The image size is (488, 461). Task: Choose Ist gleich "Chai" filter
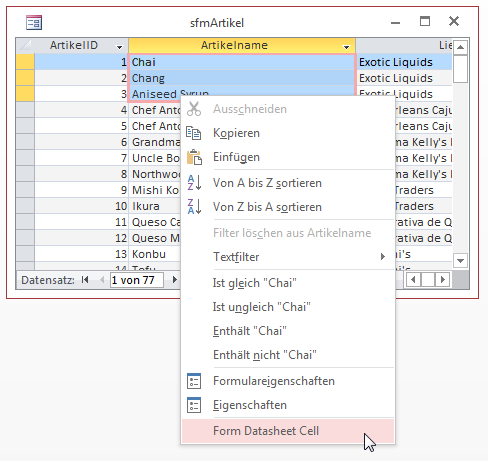click(x=288, y=283)
